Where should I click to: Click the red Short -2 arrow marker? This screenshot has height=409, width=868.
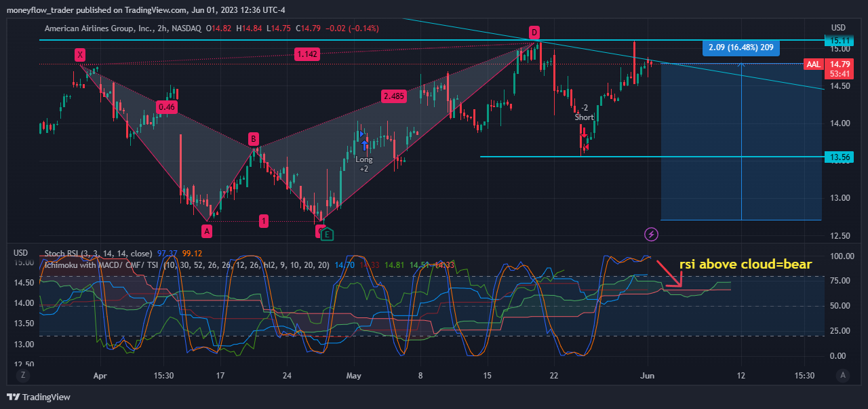(x=583, y=131)
